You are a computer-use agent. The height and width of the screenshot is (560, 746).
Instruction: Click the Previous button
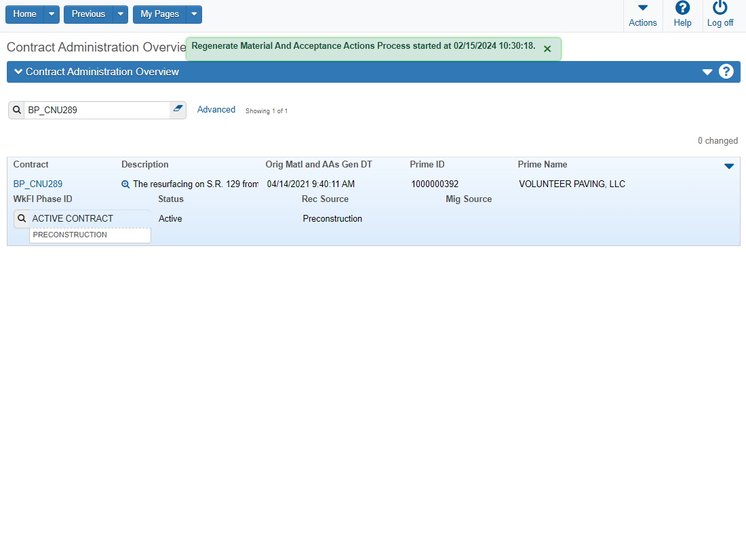[x=88, y=14]
